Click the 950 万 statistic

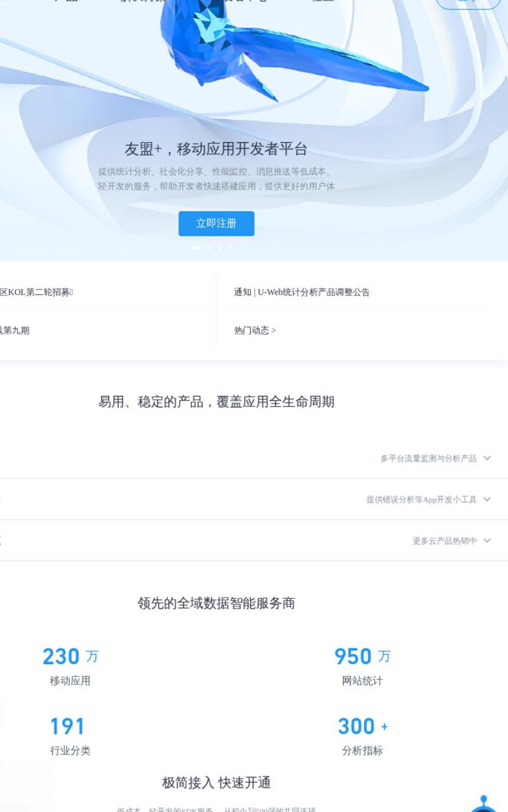(x=363, y=657)
